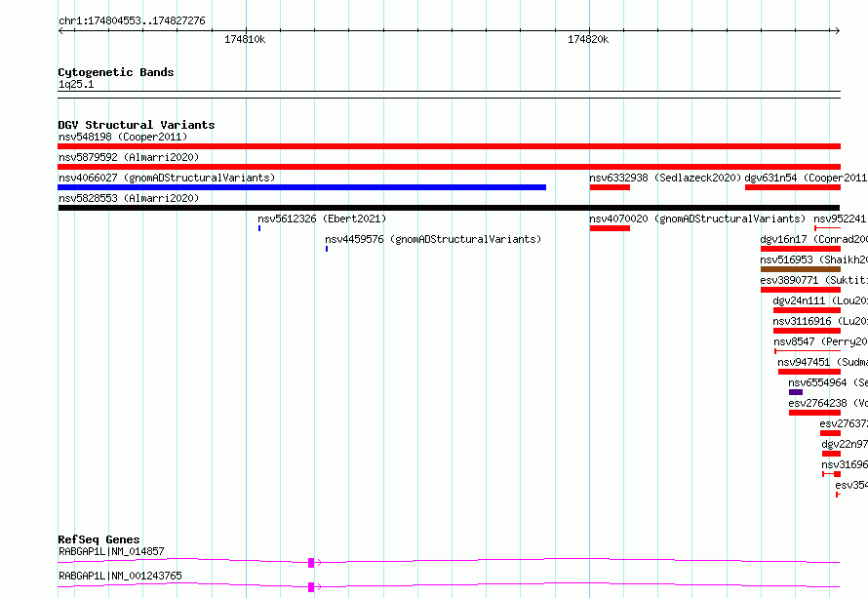
Task: Open the RABGAP1L|NM_014857 gene label
Action: (x=111, y=551)
